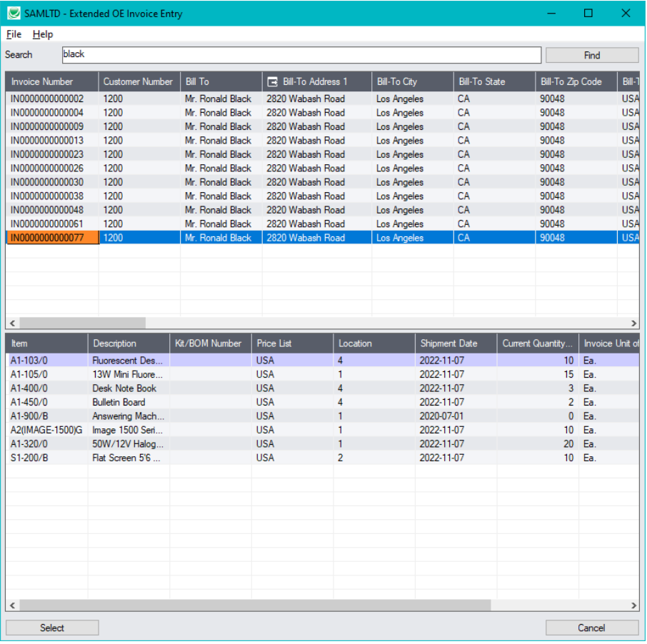Click the Price List column header
The width and height of the screenshot is (647, 644).
[292, 343]
